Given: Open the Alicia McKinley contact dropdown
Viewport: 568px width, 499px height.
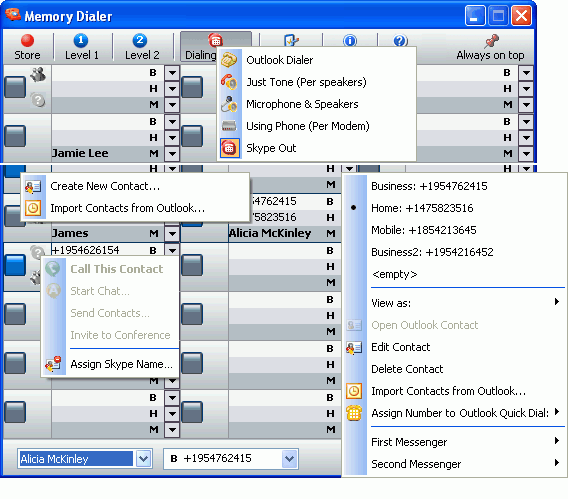Looking at the screenshot, I should (x=143, y=459).
